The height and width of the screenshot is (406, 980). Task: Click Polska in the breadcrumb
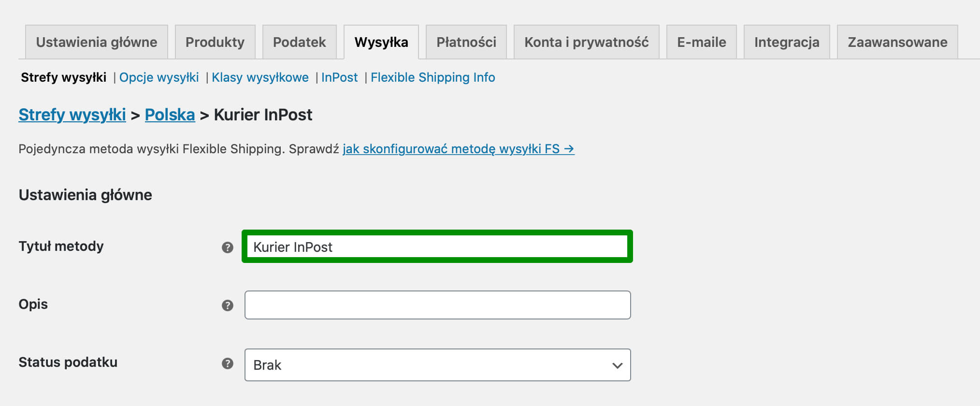(170, 115)
